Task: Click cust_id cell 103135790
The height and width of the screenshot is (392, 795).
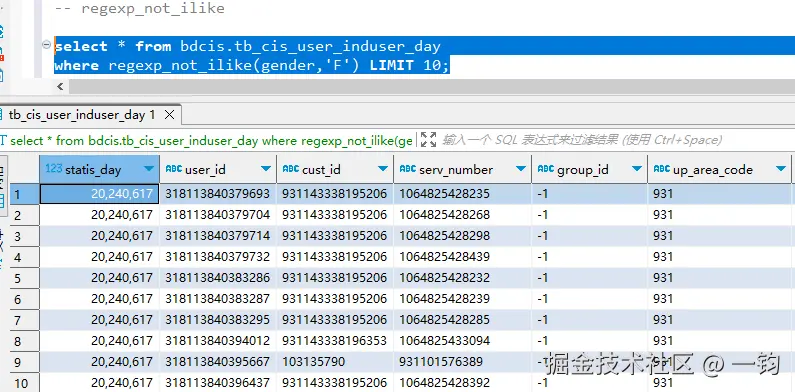Action: [x=335, y=362]
